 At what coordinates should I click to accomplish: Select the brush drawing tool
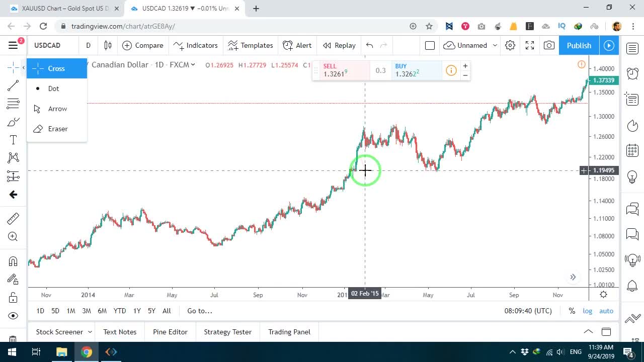(x=13, y=122)
